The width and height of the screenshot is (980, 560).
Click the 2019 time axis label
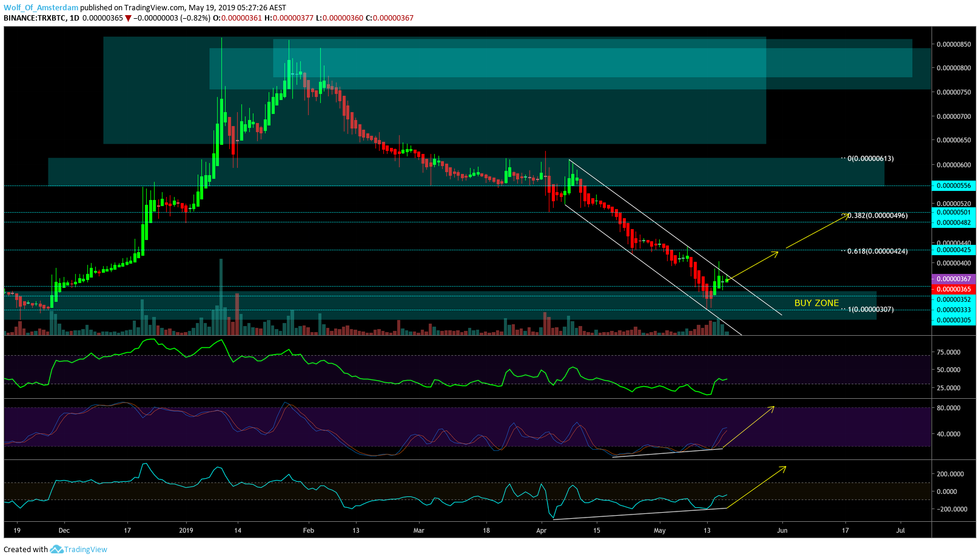pos(186,530)
